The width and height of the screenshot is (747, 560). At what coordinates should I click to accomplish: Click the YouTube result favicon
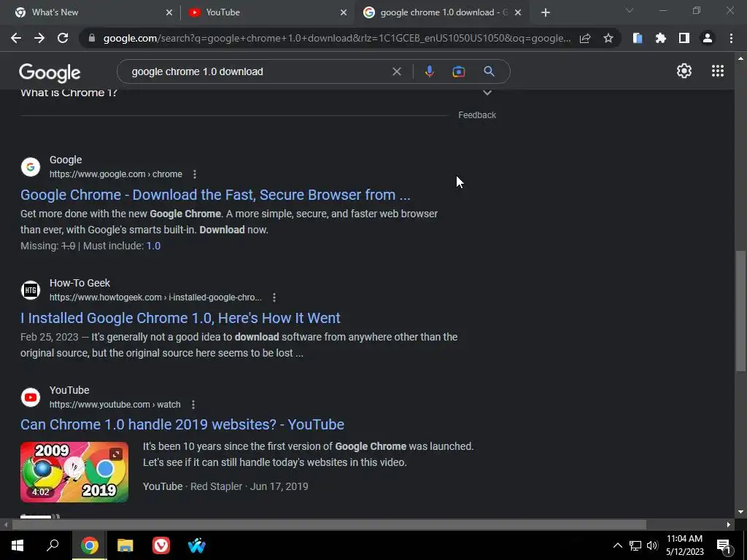tap(31, 397)
